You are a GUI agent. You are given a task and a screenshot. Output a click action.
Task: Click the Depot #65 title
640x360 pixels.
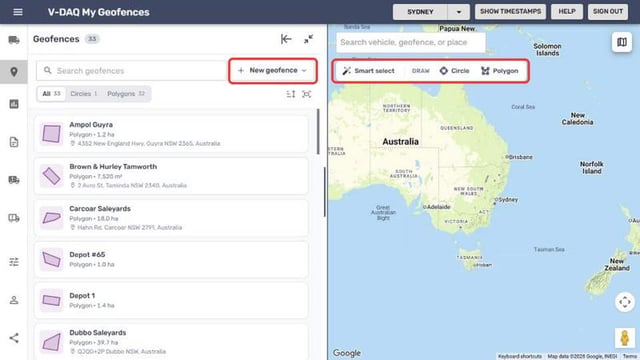(x=87, y=255)
